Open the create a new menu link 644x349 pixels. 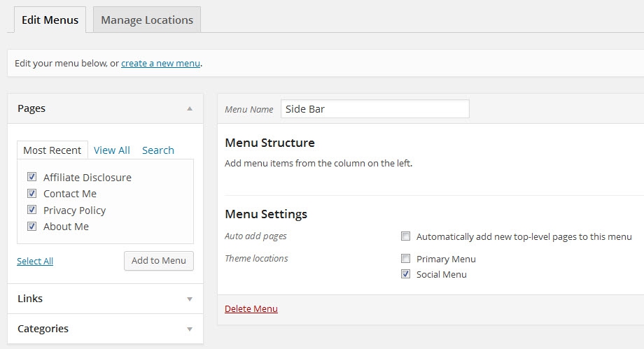160,63
